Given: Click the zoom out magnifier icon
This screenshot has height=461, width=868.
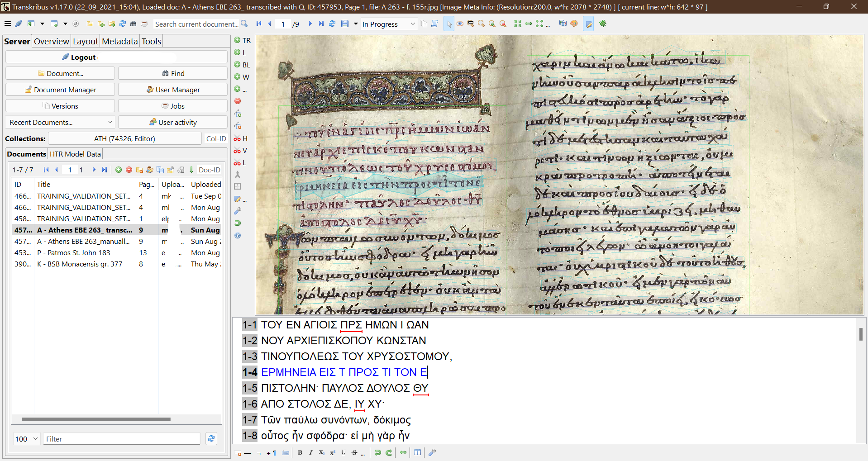Looking at the screenshot, I should (x=503, y=24).
